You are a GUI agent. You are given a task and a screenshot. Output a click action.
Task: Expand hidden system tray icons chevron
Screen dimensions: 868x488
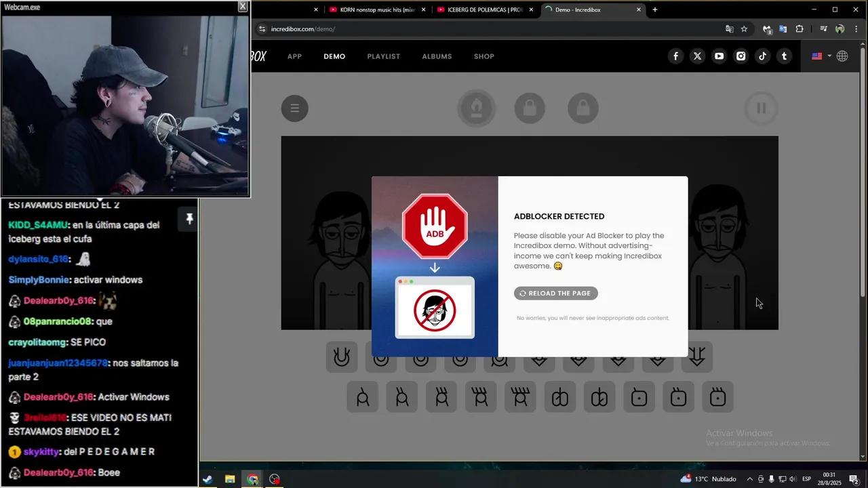pos(749,479)
